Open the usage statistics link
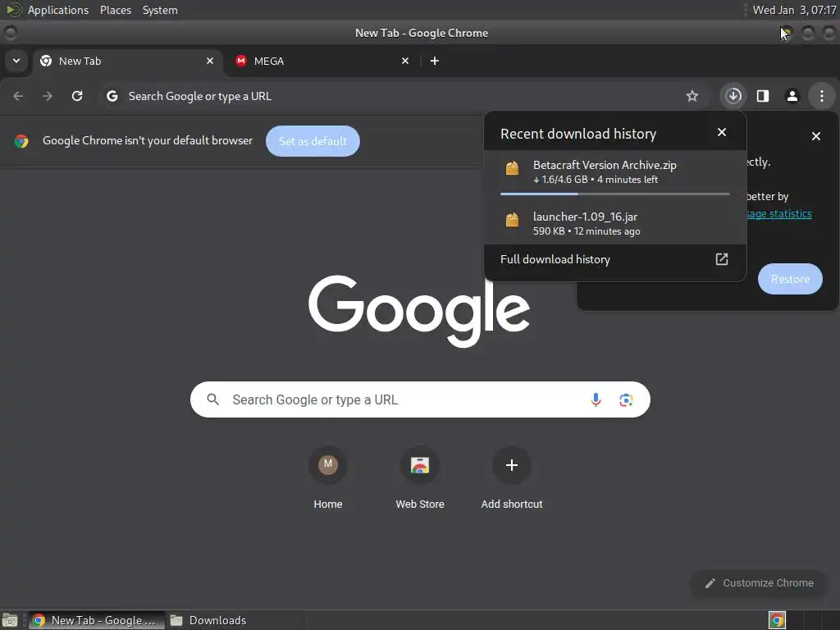Viewport: 840px width, 630px height. click(779, 214)
